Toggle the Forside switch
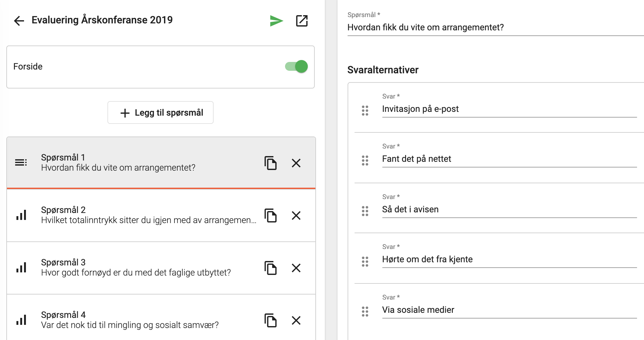 296,66
